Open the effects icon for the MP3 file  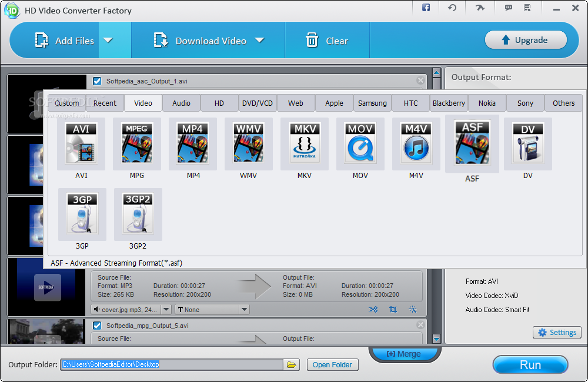click(413, 309)
